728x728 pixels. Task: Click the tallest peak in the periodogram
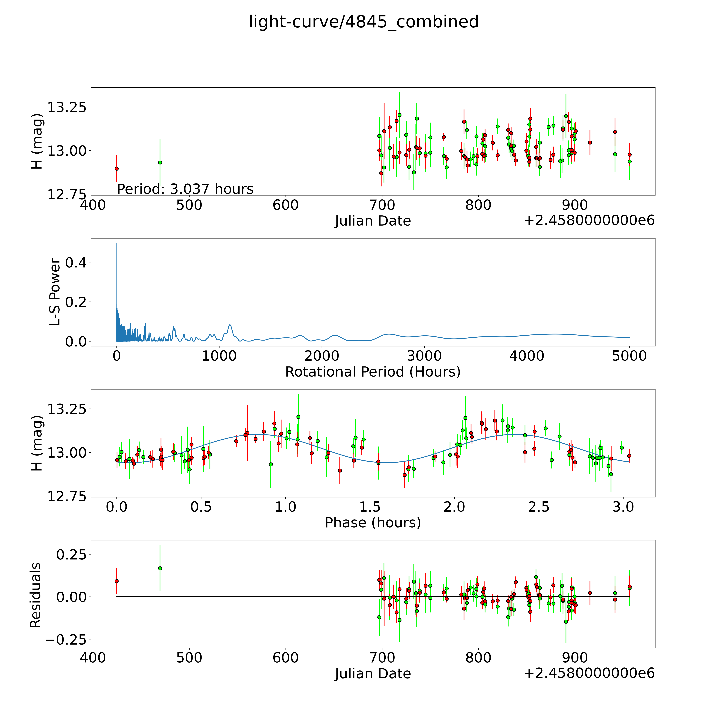tap(117, 244)
